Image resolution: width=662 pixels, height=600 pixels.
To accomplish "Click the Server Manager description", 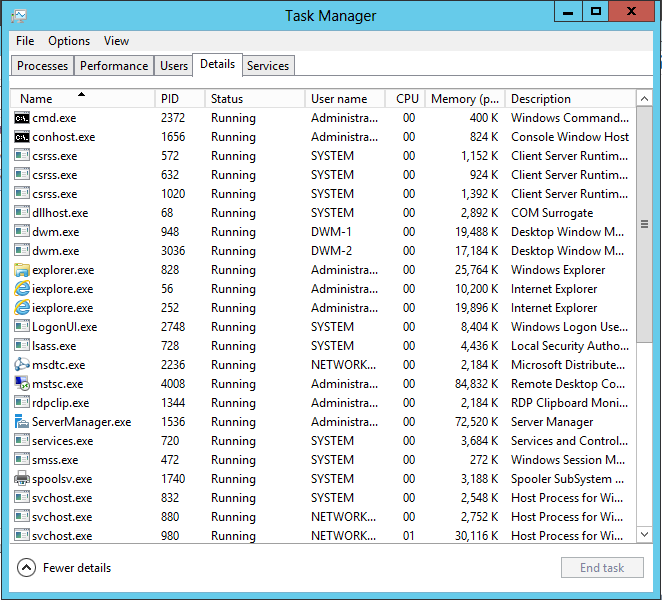I will pyautogui.click(x=552, y=422).
